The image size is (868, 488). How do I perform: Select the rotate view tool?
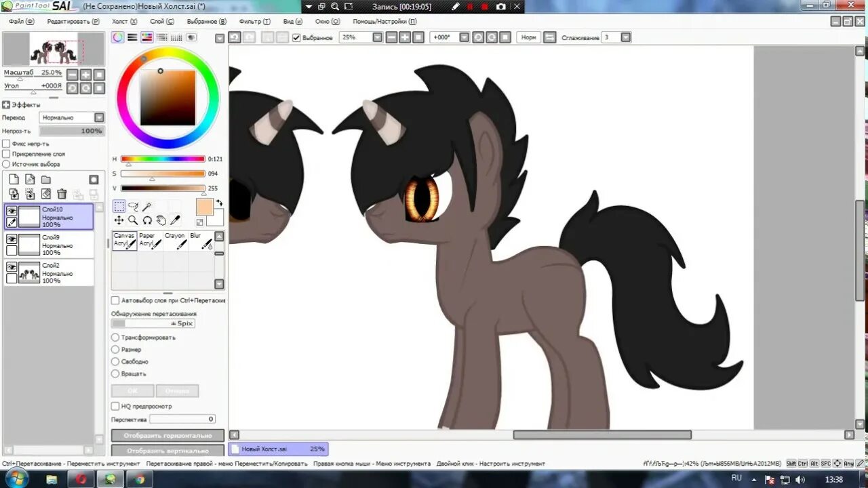pos(147,220)
